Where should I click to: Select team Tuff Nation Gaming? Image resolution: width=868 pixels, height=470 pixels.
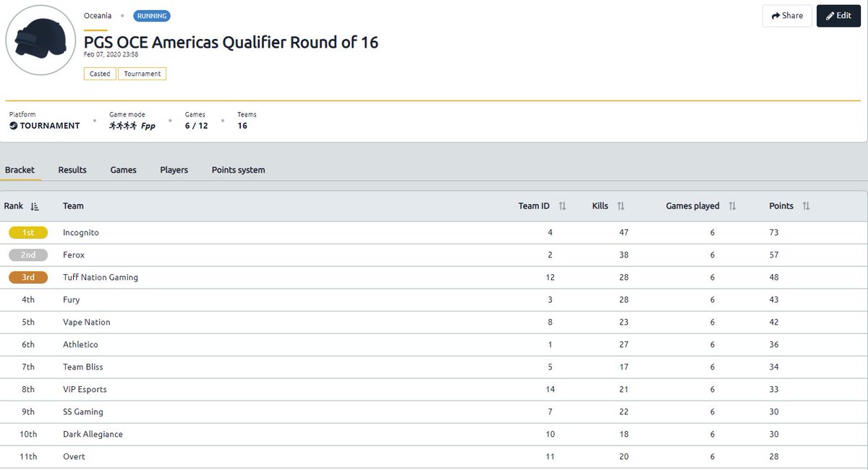click(101, 278)
